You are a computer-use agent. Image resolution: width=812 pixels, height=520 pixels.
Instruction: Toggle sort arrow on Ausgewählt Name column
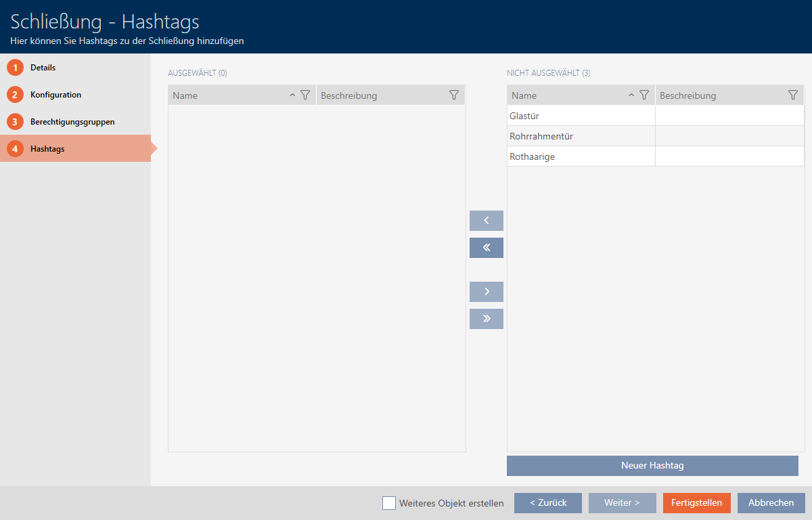pyautogui.click(x=292, y=95)
